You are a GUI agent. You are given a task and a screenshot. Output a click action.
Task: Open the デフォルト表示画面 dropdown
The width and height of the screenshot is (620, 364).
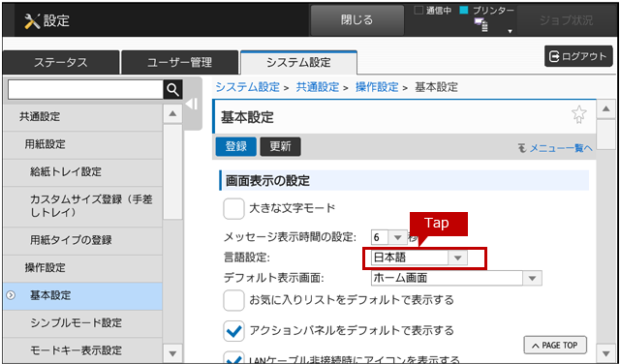click(456, 278)
